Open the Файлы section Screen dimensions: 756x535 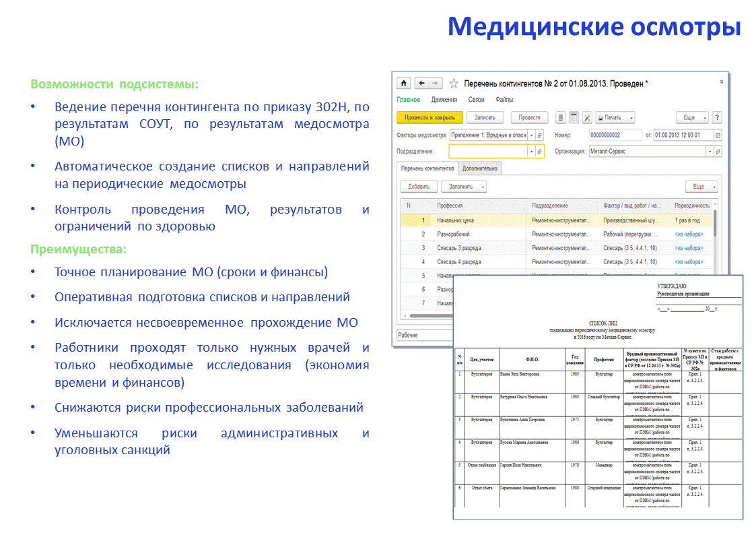504,99
